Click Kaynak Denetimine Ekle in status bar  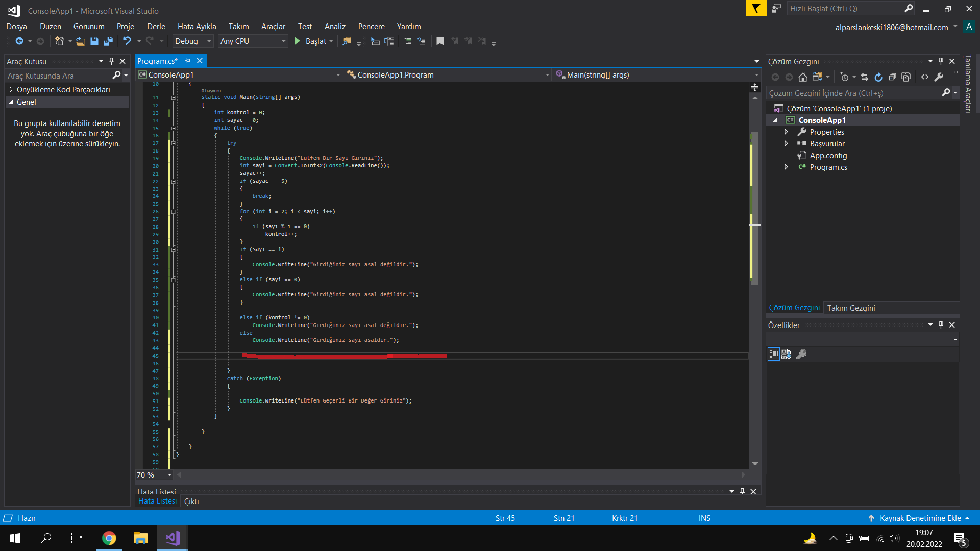click(x=920, y=518)
